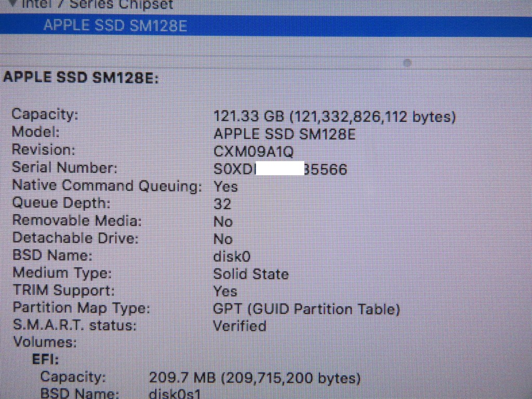Click the 'Detachable Drive:' label
The width and height of the screenshot is (532, 399).
click(76, 238)
